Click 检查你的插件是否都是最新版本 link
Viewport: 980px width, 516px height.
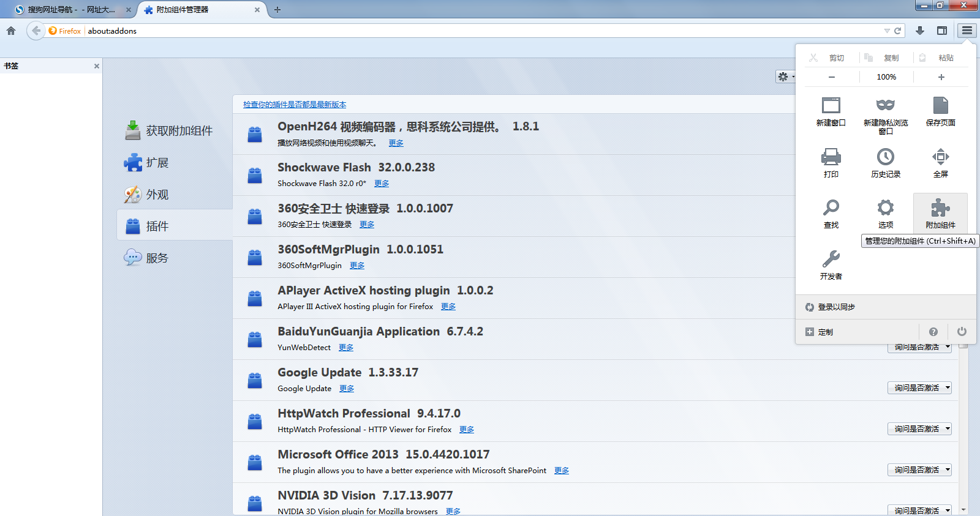point(295,105)
